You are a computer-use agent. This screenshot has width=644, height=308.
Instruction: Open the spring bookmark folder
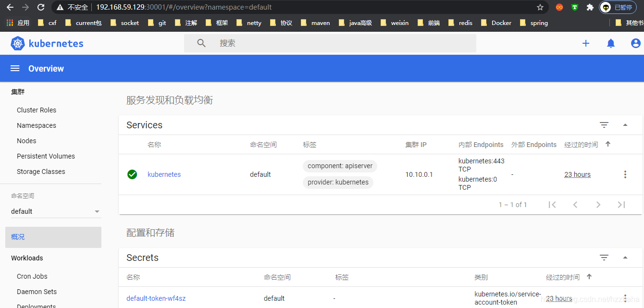533,23
